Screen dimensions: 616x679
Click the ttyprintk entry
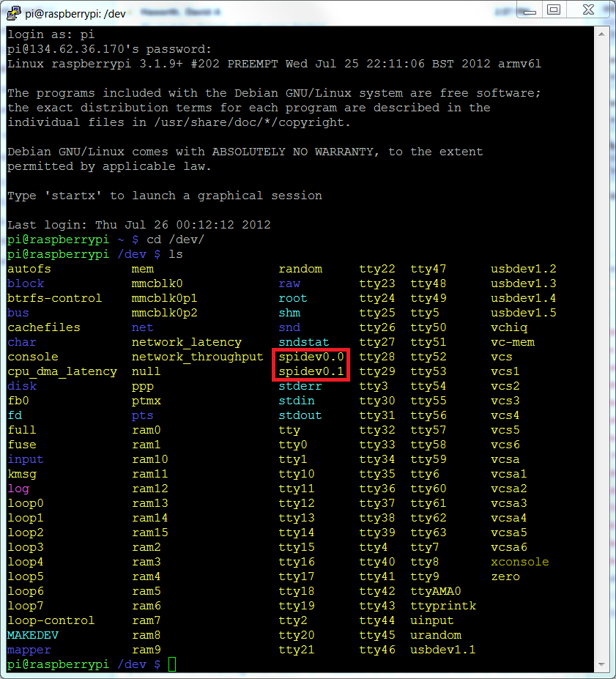tap(443, 606)
